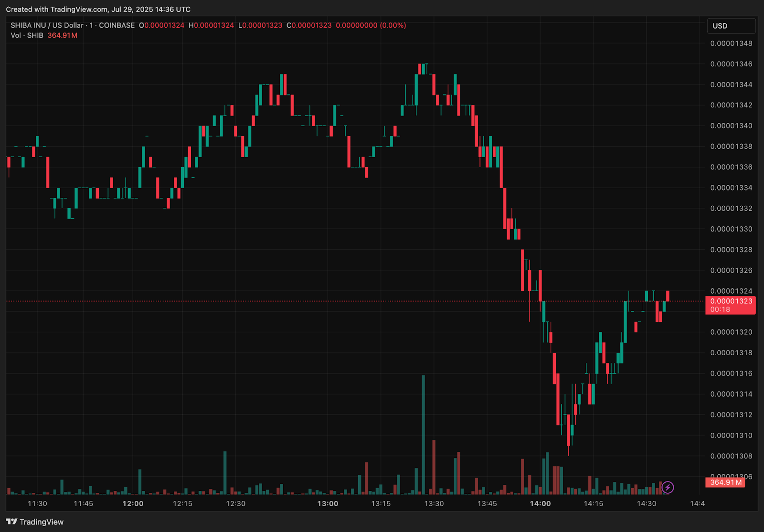764x532 pixels.
Task: Click the 0.00001348 price axis label
Action: click(731, 43)
